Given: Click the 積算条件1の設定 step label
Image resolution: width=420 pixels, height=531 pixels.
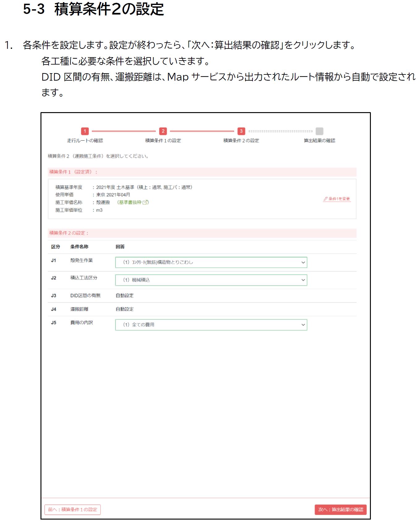Looking at the screenshot, I should click(163, 141).
